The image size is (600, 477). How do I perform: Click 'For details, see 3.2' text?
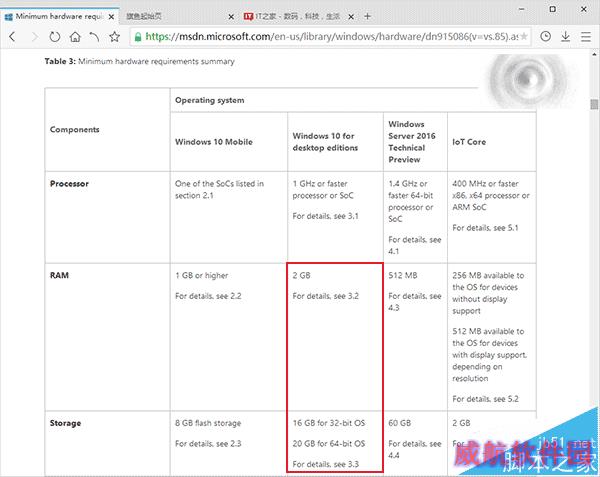point(326,296)
